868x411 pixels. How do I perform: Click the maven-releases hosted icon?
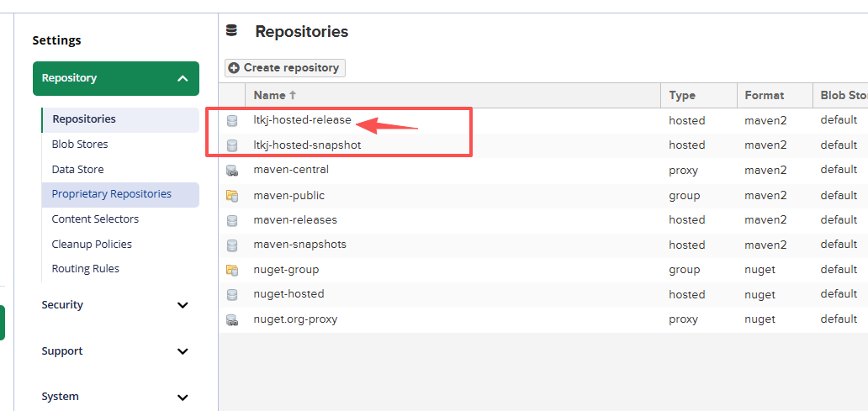point(232,220)
